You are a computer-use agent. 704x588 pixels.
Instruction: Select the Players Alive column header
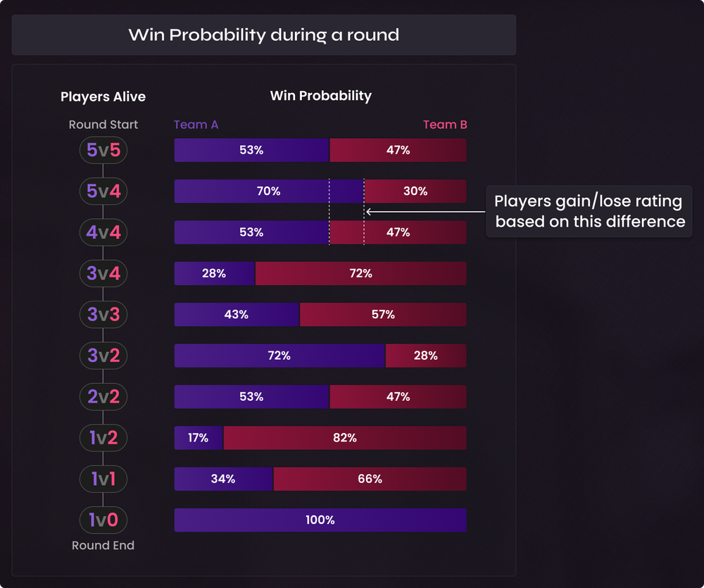pos(103,97)
